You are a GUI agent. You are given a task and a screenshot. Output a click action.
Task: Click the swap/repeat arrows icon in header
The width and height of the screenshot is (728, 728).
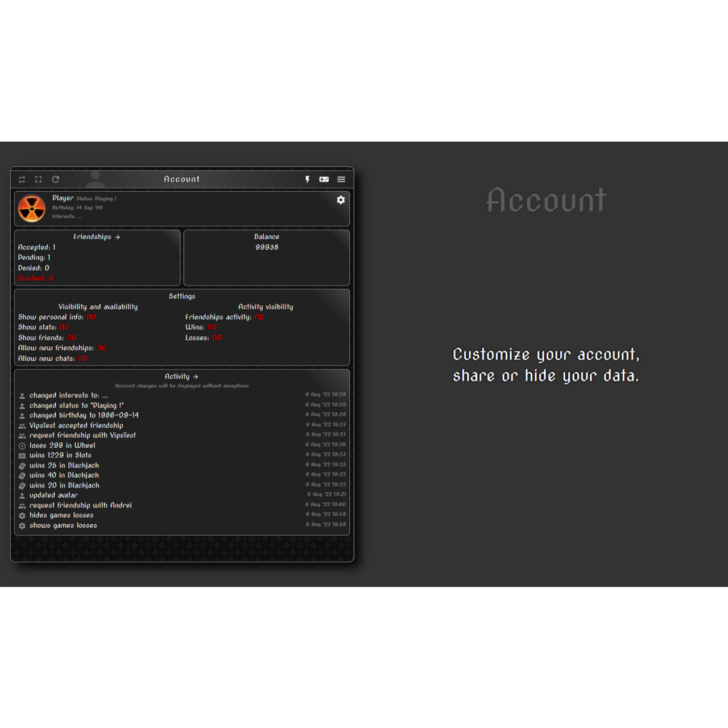point(22,179)
